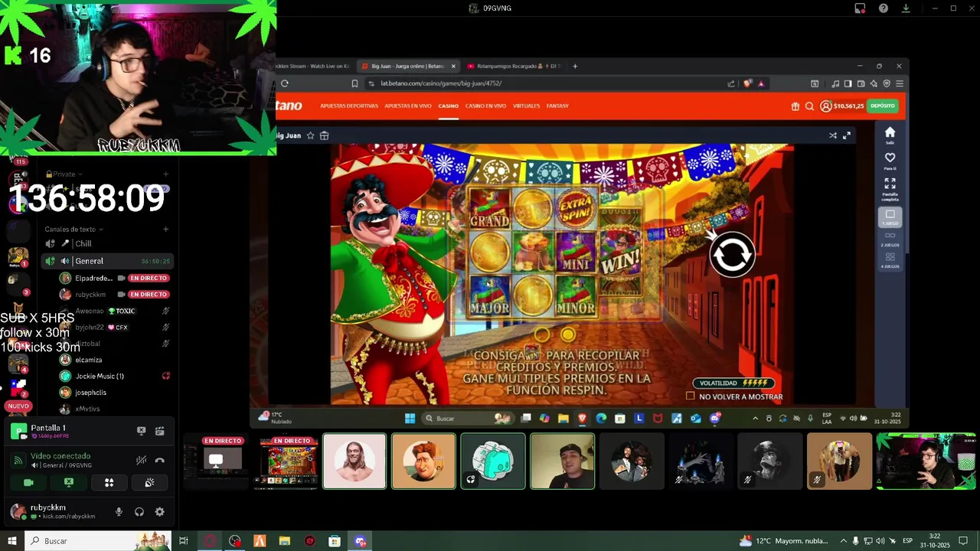The height and width of the screenshot is (551, 980).
Task: Click the Video conectado signal icon
Action: [18, 460]
